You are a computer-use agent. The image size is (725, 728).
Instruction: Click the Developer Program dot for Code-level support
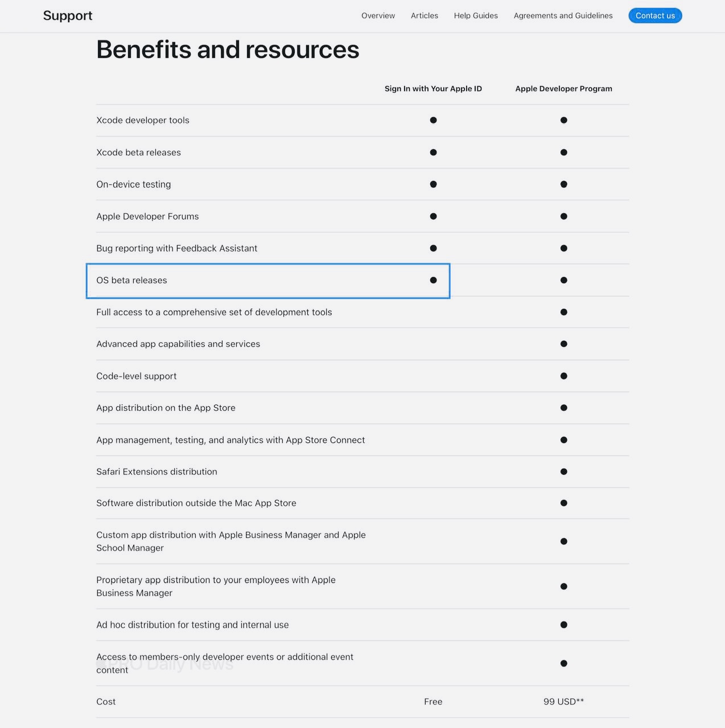563,376
